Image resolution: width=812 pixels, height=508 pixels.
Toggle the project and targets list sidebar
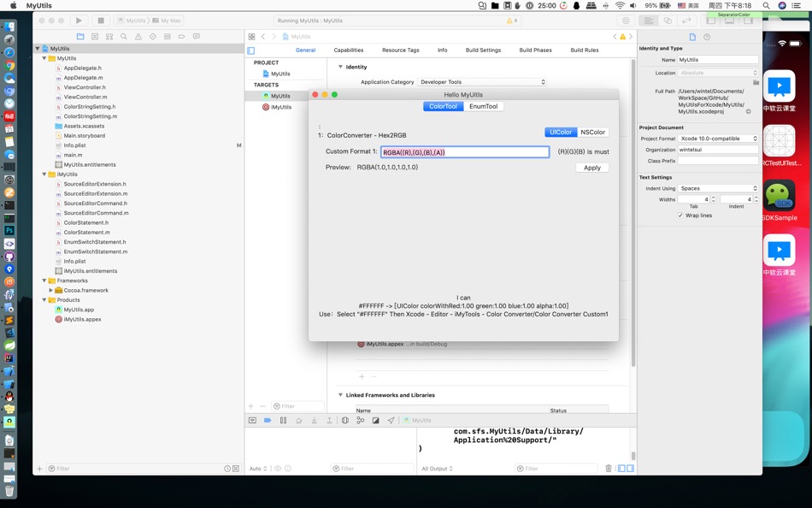(x=251, y=50)
